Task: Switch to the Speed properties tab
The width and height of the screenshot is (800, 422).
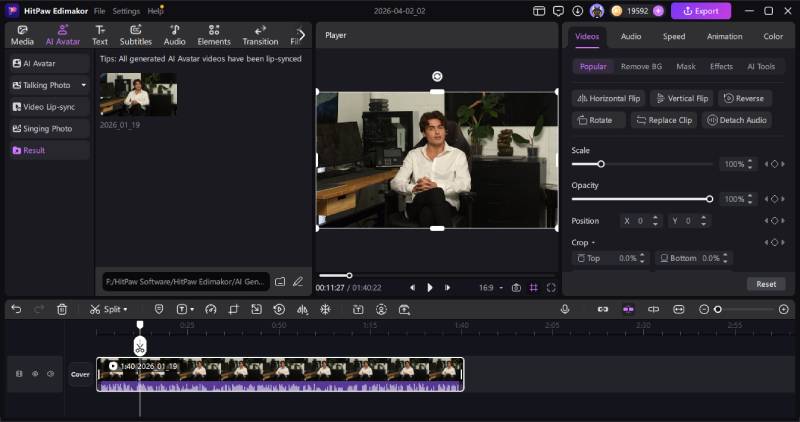Action: (x=674, y=36)
